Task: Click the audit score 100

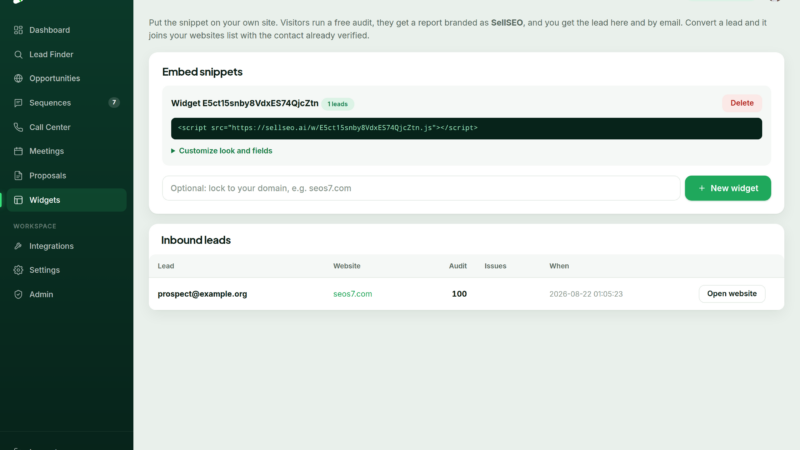Action: click(x=459, y=294)
